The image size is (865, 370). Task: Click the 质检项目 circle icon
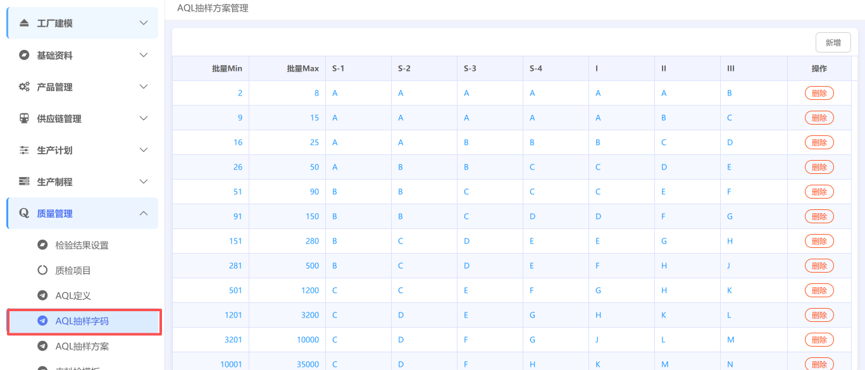pyautogui.click(x=42, y=270)
